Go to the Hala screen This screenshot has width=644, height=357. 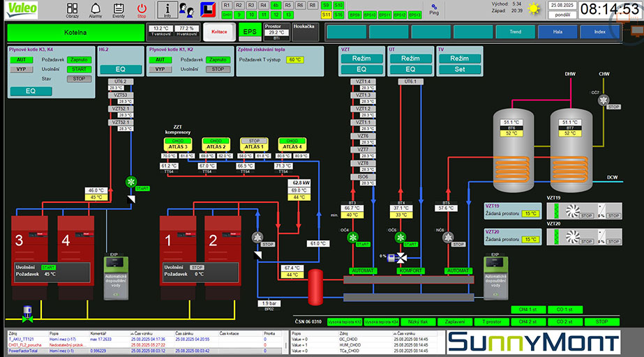pos(557,31)
